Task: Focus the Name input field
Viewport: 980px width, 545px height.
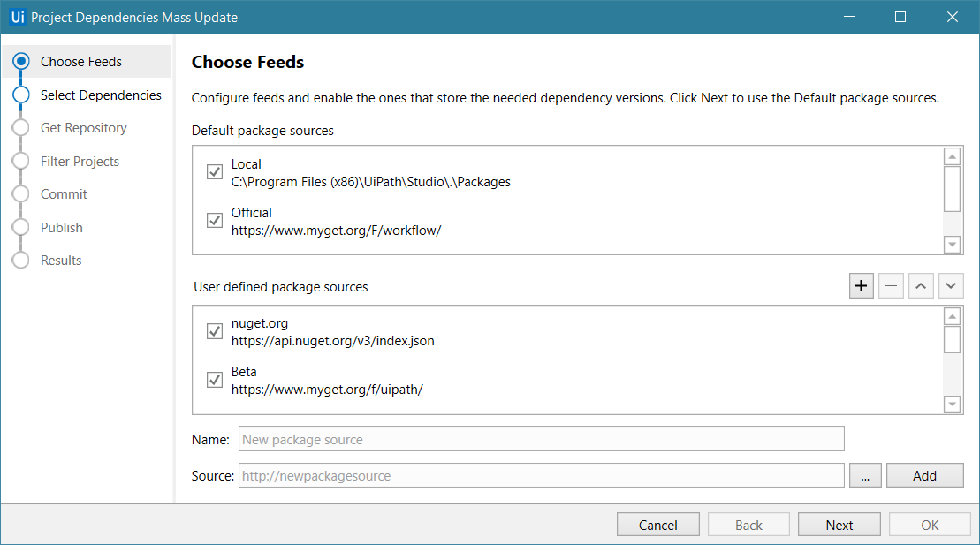Action: click(541, 439)
